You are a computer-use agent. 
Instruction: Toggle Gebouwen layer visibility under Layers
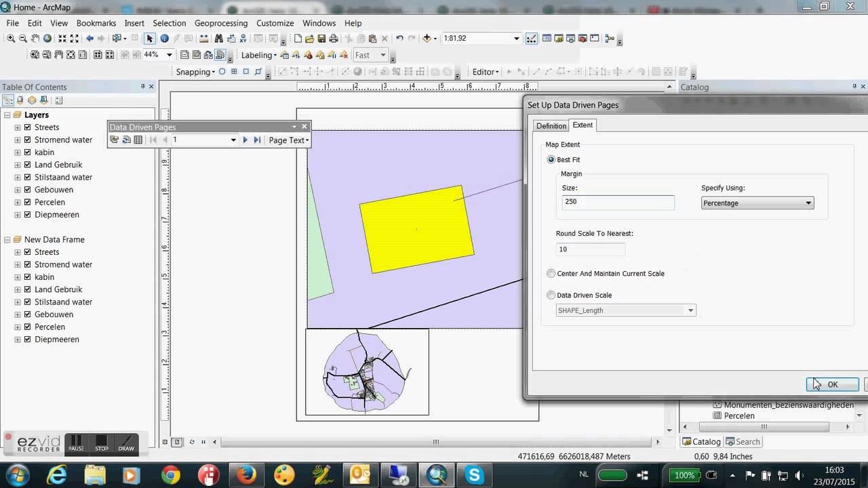pos(28,190)
